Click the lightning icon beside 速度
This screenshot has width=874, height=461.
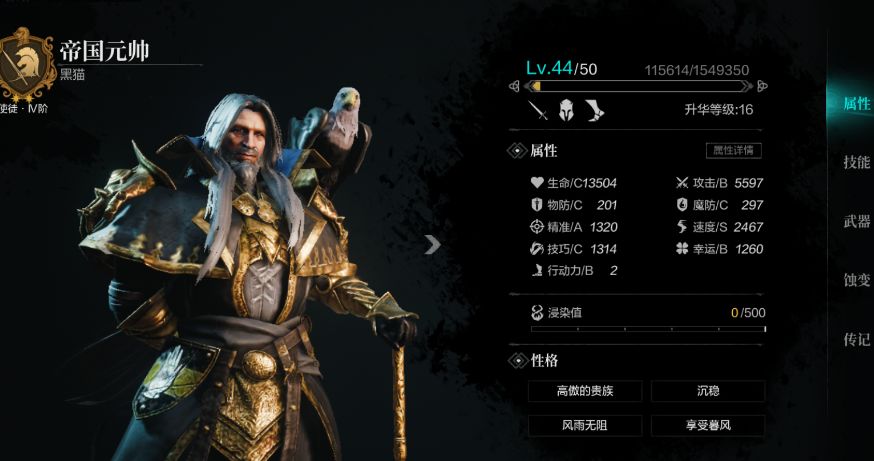point(682,226)
